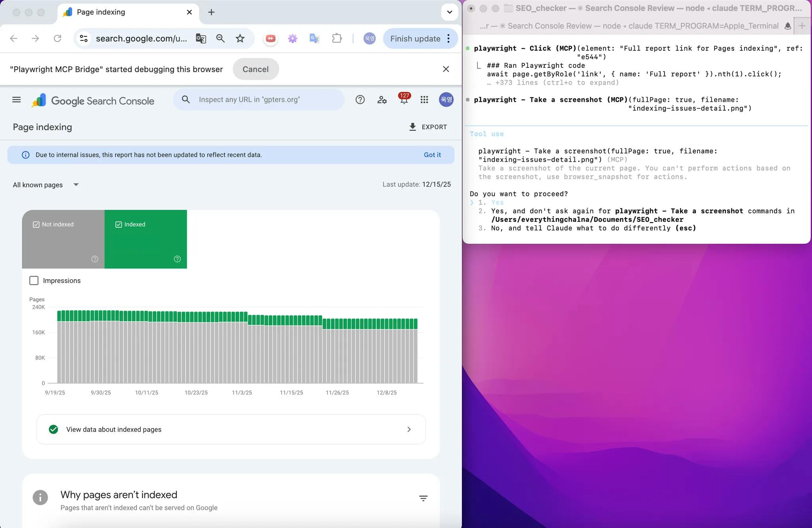The image size is (812, 528).
Task: Click the Google Translate page icon
Action: coord(201,38)
